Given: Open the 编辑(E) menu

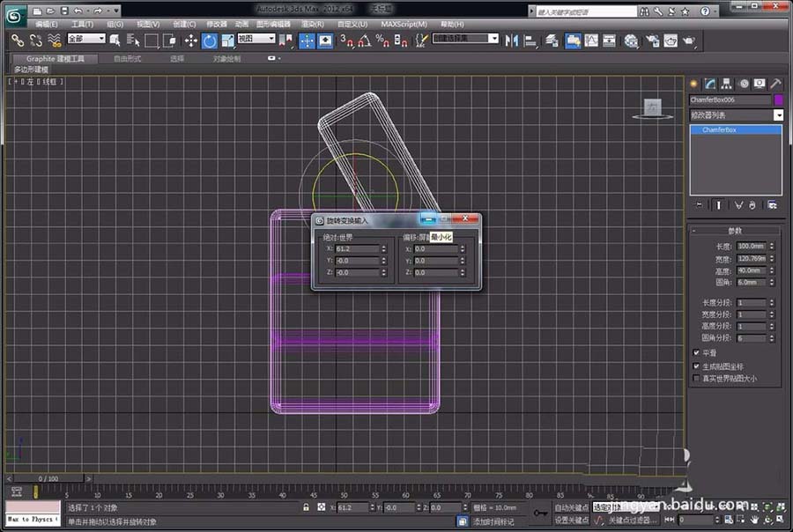Looking at the screenshot, I should pos(47,24).
